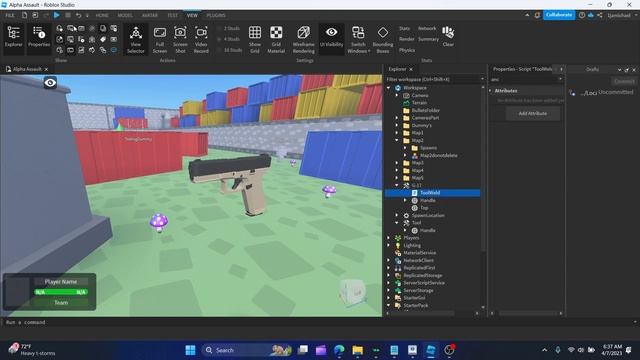Screen dimensions: 640x360
Task: Clear the stats display
Action: click(x=448, y=36)
